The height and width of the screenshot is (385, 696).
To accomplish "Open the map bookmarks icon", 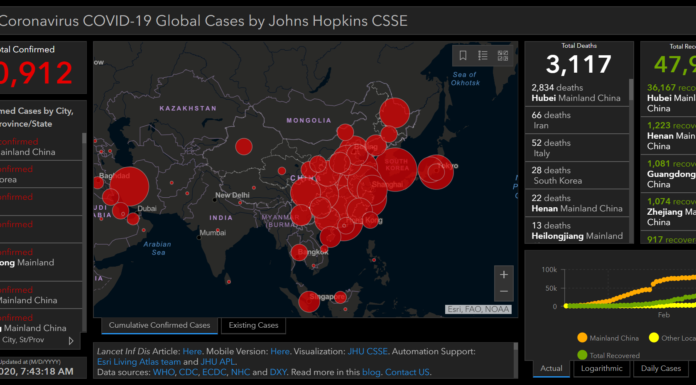I will pyautogui.click(x=463, y=55).
